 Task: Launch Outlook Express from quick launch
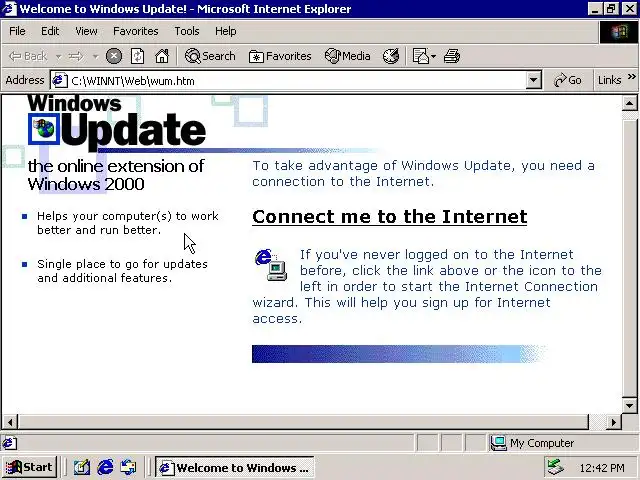pyautogui.click(x=129, y=467)
